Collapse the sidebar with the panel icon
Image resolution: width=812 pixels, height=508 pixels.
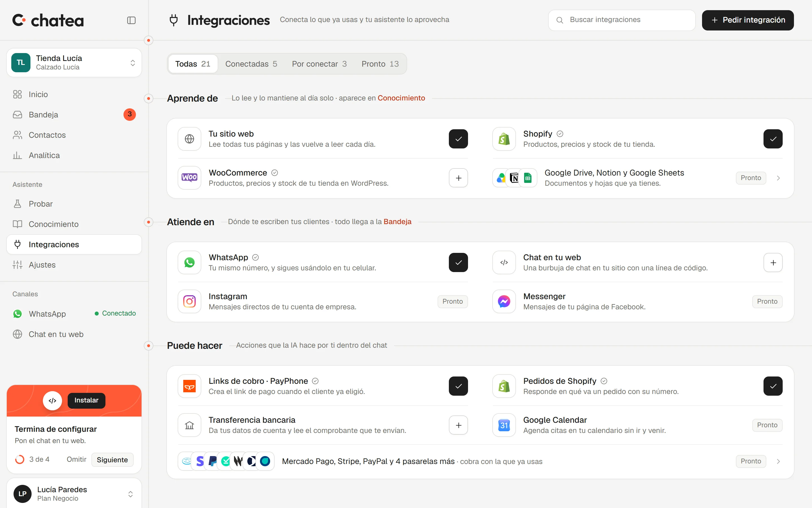(131, 20)
